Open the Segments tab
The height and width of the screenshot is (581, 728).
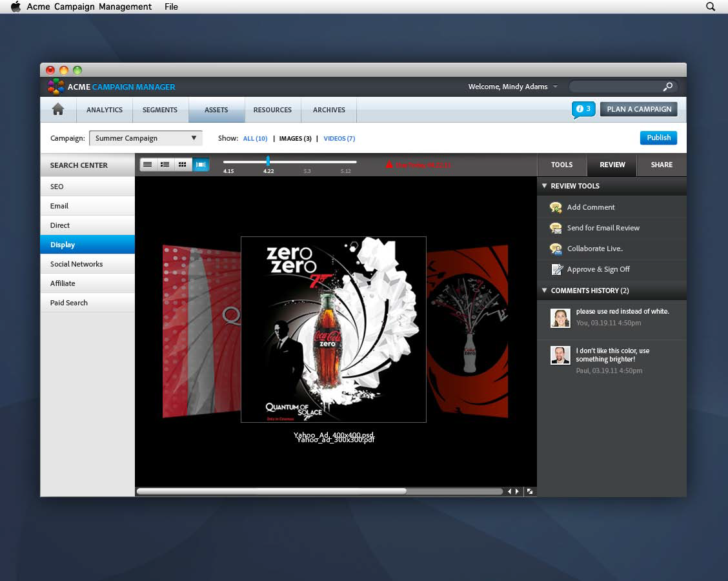[159, 110]
